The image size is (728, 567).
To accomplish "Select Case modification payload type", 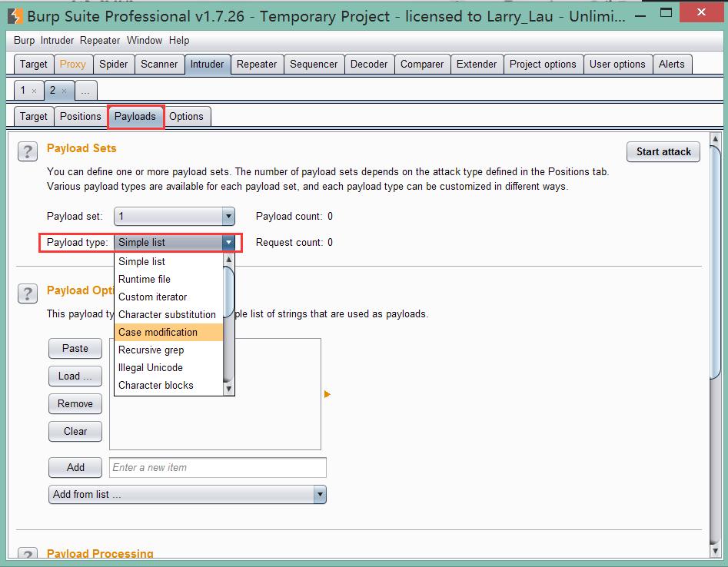I will [x=168, y=332].
